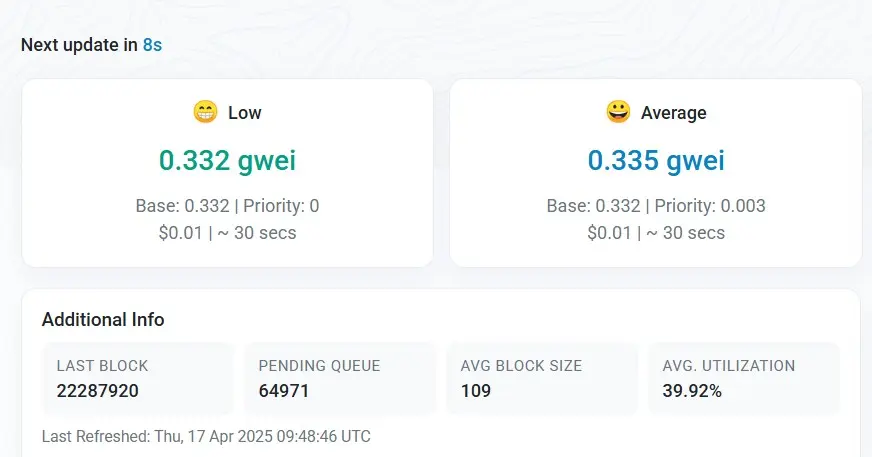Click the Avg. Utilization 39.92% value

[x=692, y=390]
